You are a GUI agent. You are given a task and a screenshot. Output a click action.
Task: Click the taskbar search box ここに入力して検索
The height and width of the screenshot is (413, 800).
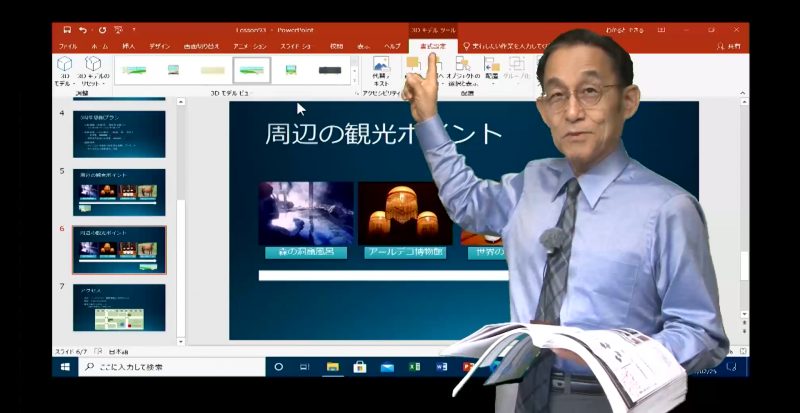172,367
